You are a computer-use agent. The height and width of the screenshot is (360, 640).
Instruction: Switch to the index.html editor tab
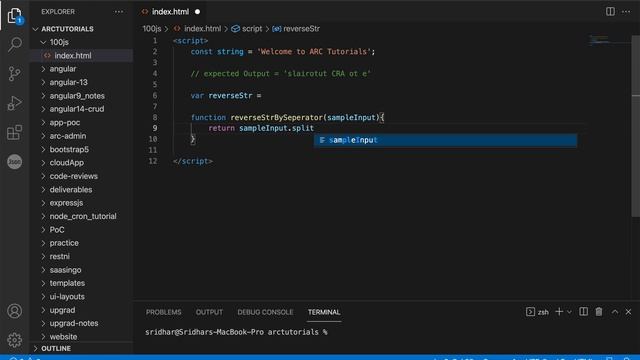click(x=171, y=12)
